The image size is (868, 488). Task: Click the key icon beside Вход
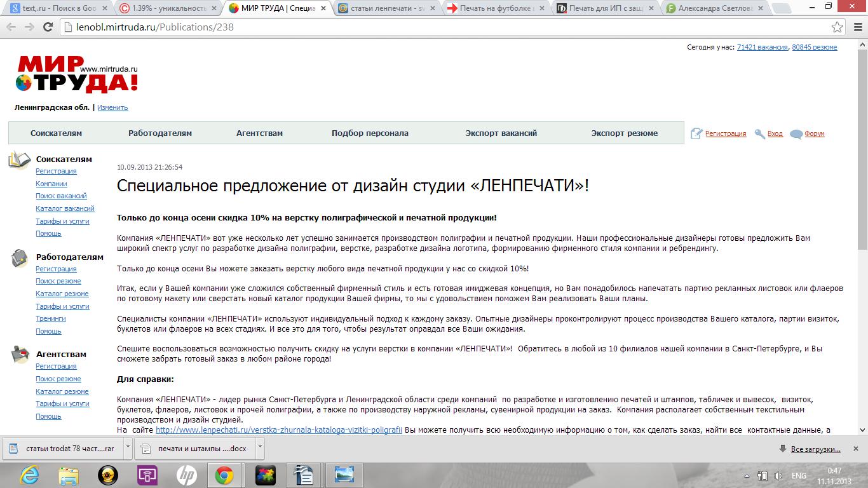point(760,133)
